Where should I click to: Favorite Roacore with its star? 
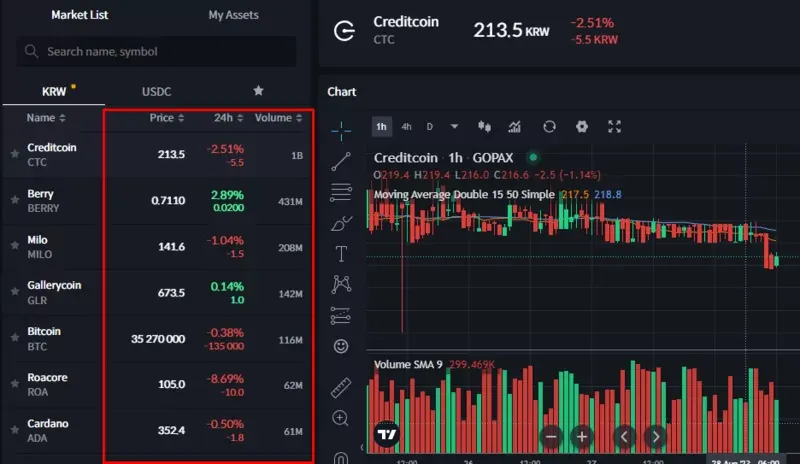tap(15, 383)
